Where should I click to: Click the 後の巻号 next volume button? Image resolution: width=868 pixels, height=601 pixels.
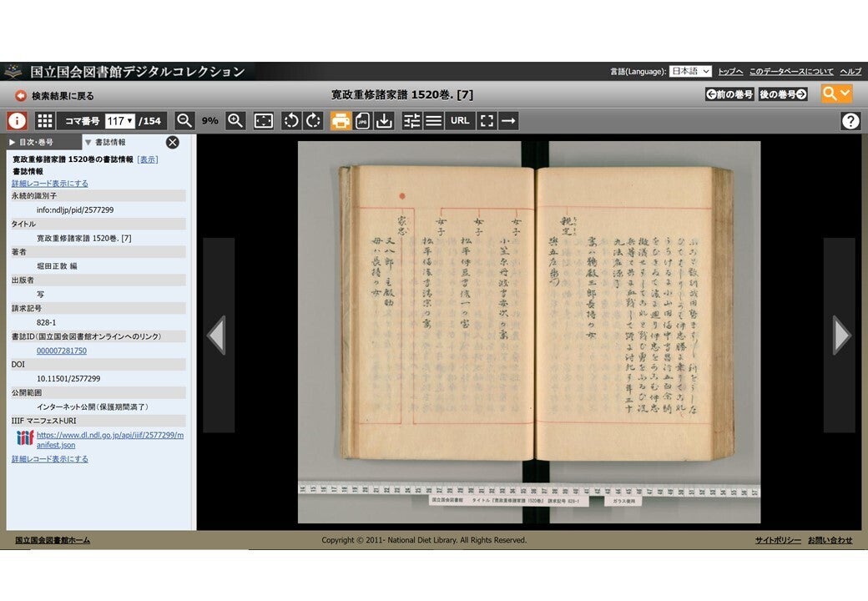point(783,94)
